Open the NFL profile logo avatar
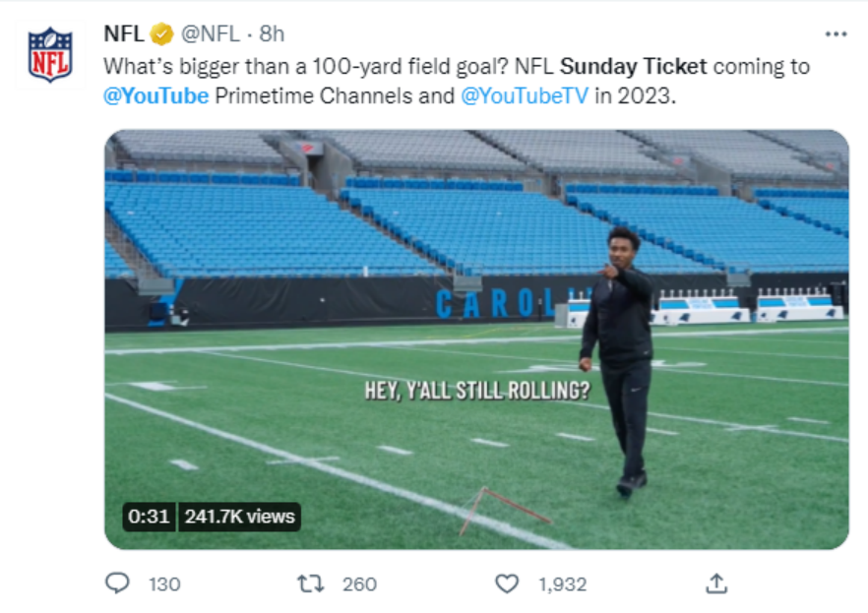This screenshot has height=613, width=868. (50, 54)
